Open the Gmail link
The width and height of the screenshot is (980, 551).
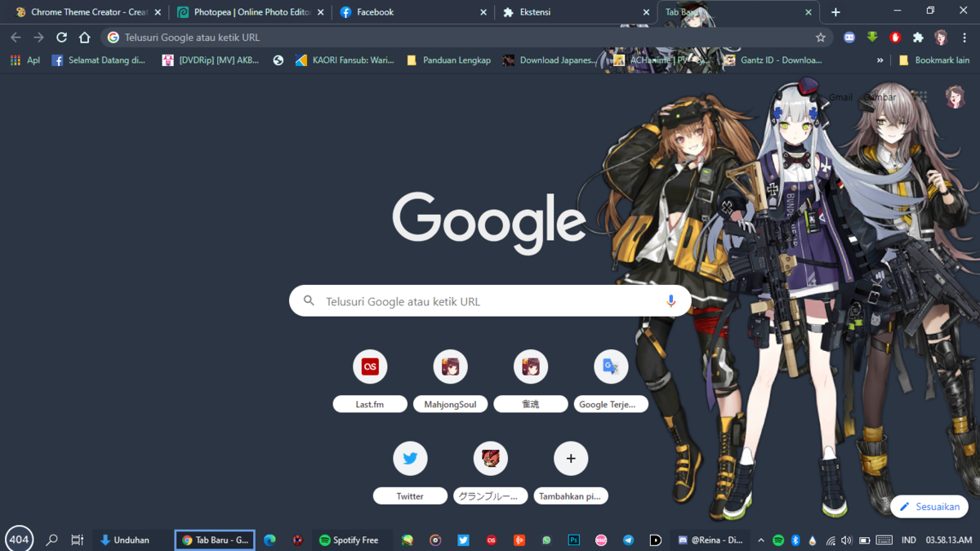pos(840,97)
